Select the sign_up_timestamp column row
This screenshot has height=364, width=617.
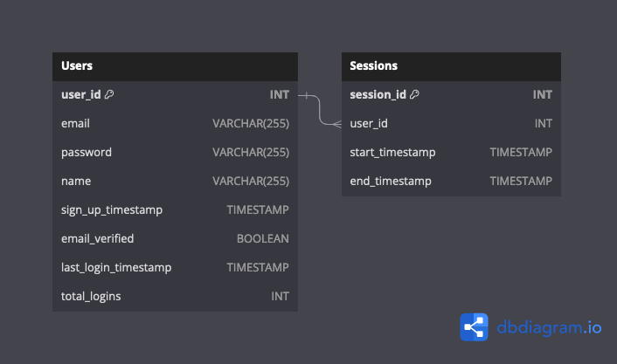point(175,209)
